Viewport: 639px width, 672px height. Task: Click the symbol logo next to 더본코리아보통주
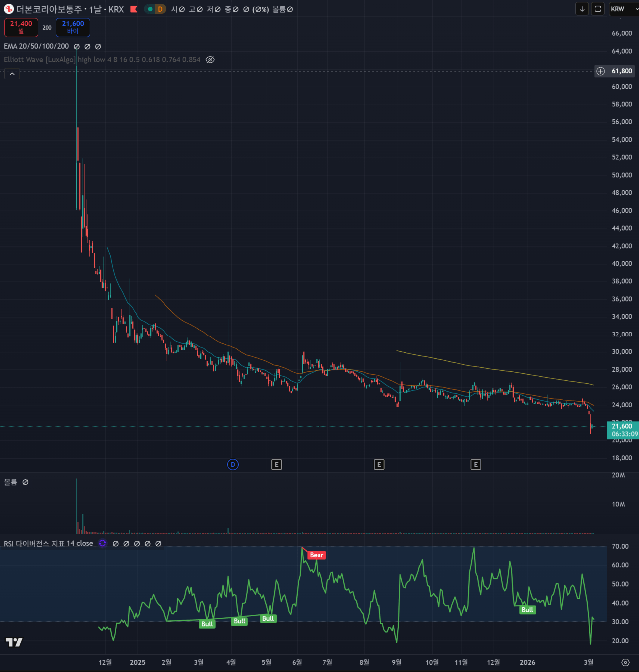[x=9, y=9]
